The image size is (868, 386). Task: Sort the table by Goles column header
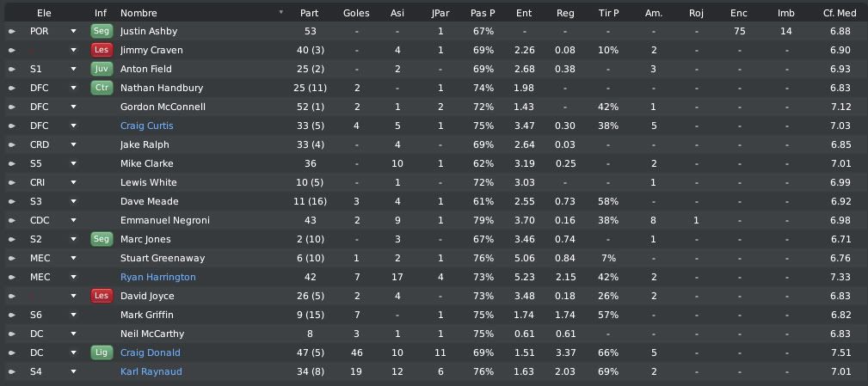click(356, 13)
